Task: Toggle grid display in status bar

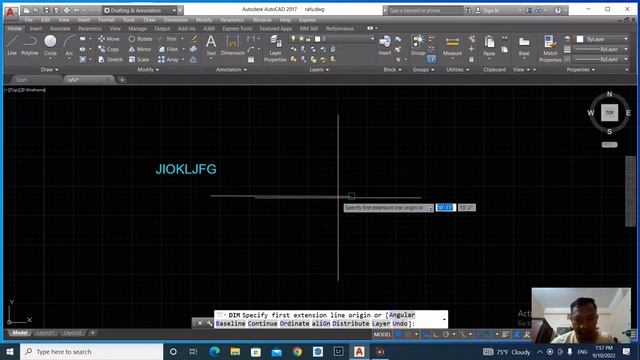Action: (398, 334)
